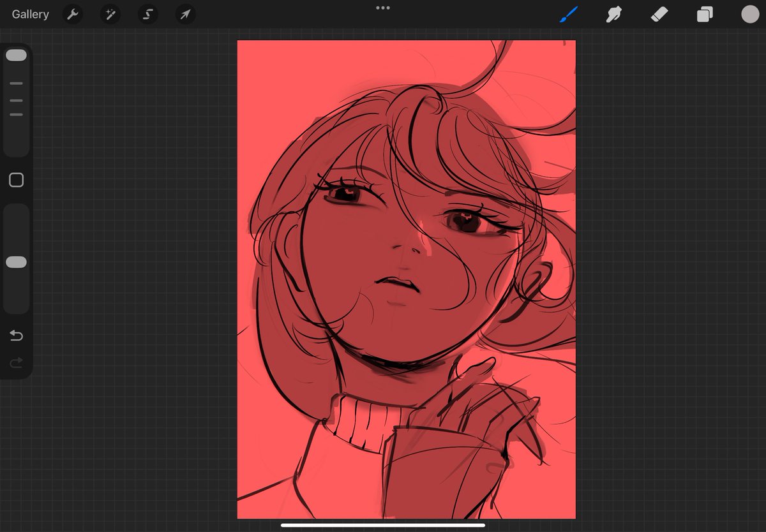Open the Adjustments magic wand menu
Viewport: 766px width, 532px height.
(x=110, y=14)
